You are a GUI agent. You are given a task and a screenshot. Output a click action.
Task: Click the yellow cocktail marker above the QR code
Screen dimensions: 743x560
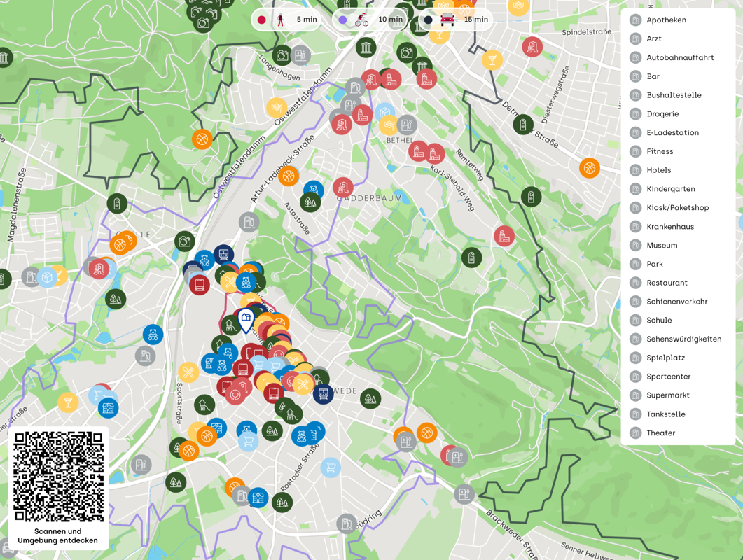pyautogui.click(x=68, y=402)
